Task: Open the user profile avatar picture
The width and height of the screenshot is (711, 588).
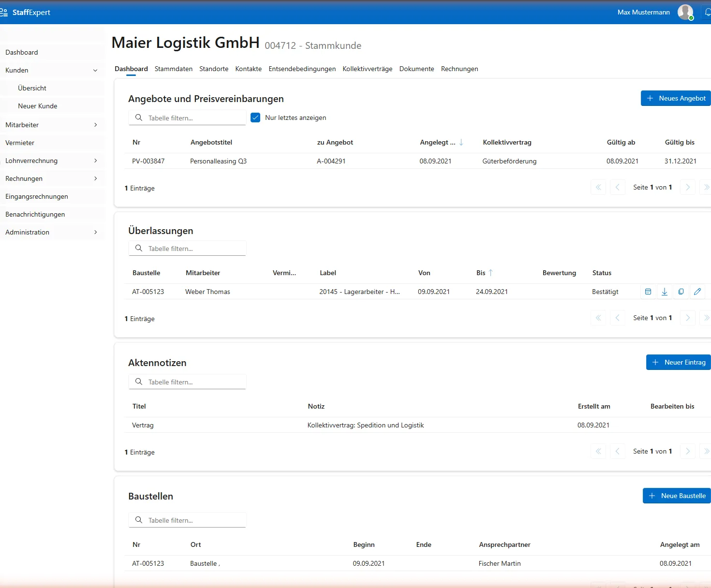Action: [685, 12]
